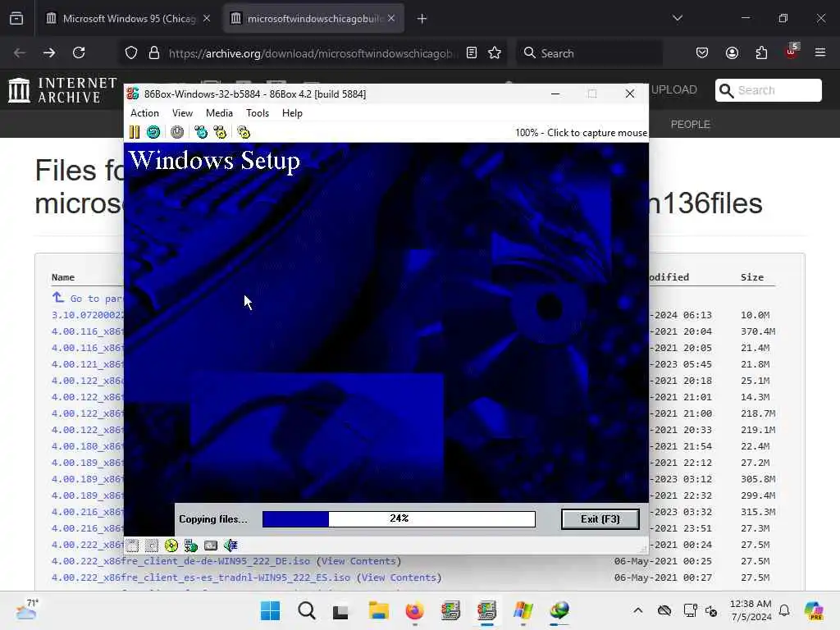Click the archive.org URL address field
Viewport: 840px width, 630px height.
[313, 53]
